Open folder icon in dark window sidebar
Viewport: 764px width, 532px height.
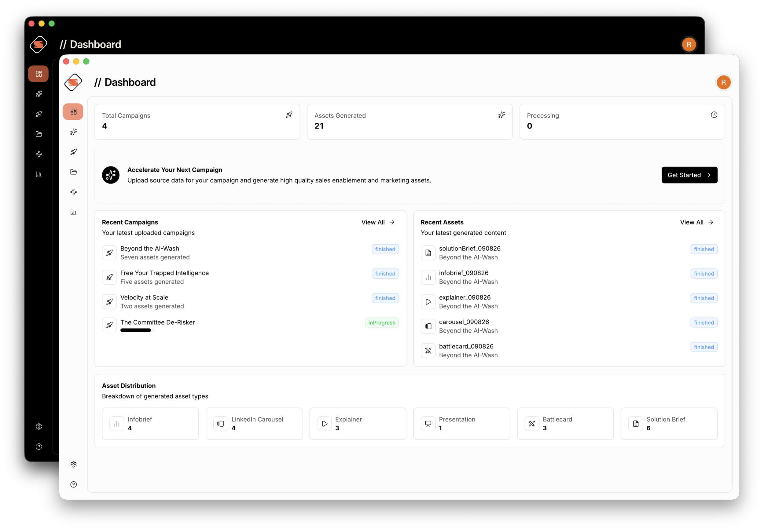point(39,134)
